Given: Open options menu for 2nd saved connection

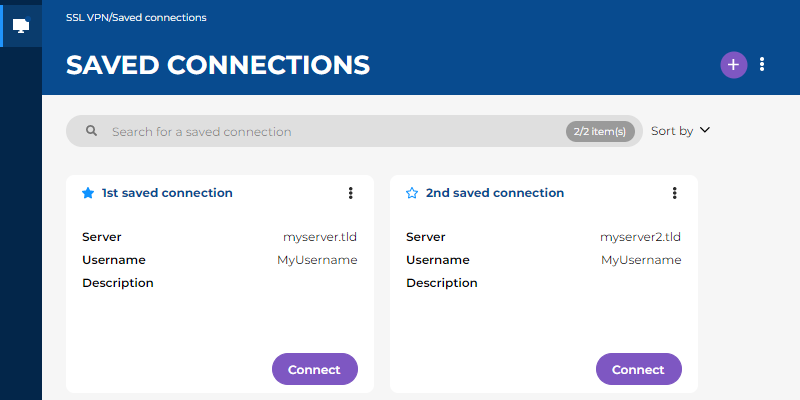Looking at the screenshot, I should pos(674,193).
